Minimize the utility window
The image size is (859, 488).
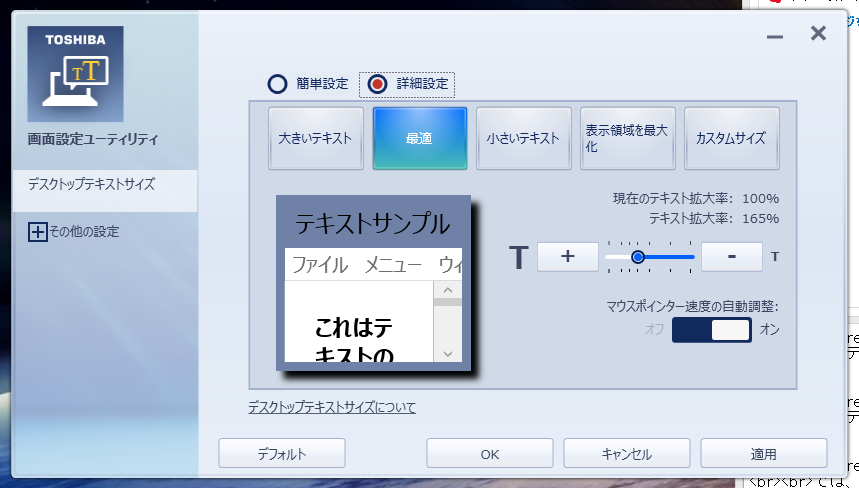(x=775, y=36)
